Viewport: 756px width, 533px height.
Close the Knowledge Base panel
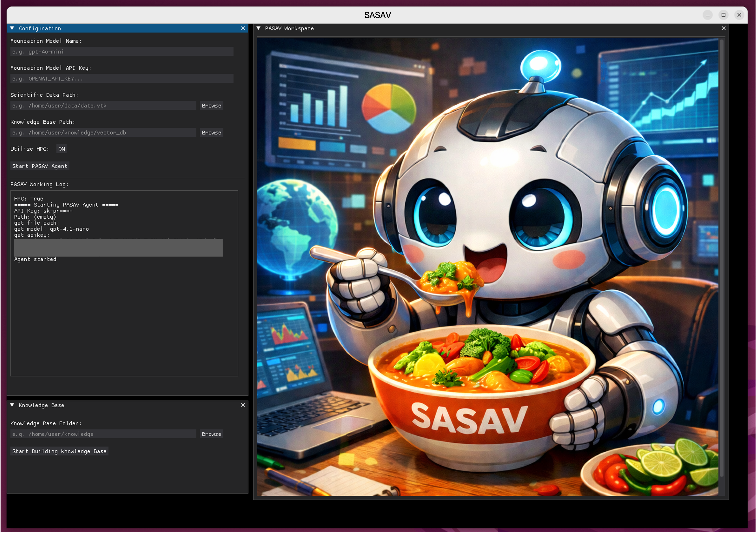click(243, 405)
